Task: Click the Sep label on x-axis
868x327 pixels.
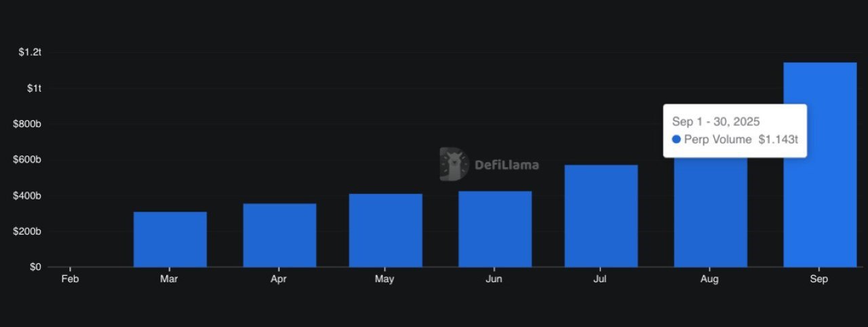Action: coord(819,280)
